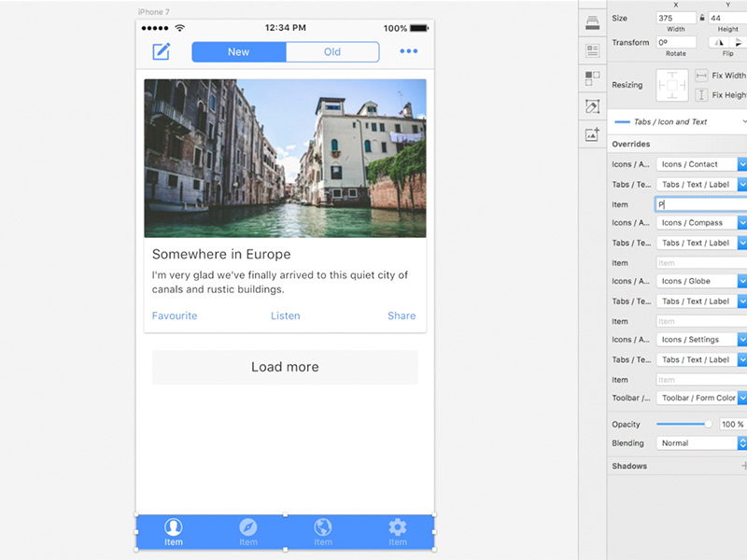
Task: Open Tabs / Text / Label dropdown below Icons / Settings
Action: [701, 359]
